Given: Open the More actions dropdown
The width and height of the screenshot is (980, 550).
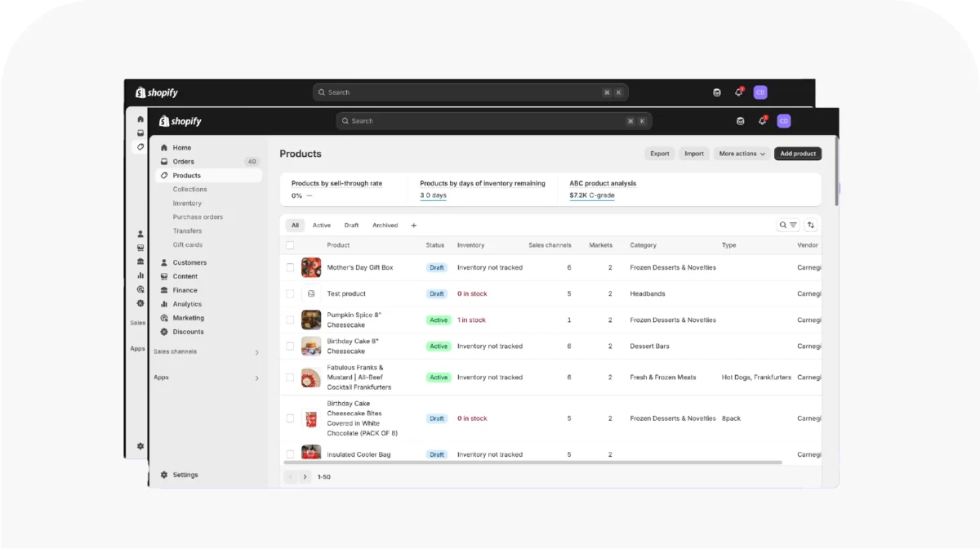Looking at the screenshot, I should [742, 154].
